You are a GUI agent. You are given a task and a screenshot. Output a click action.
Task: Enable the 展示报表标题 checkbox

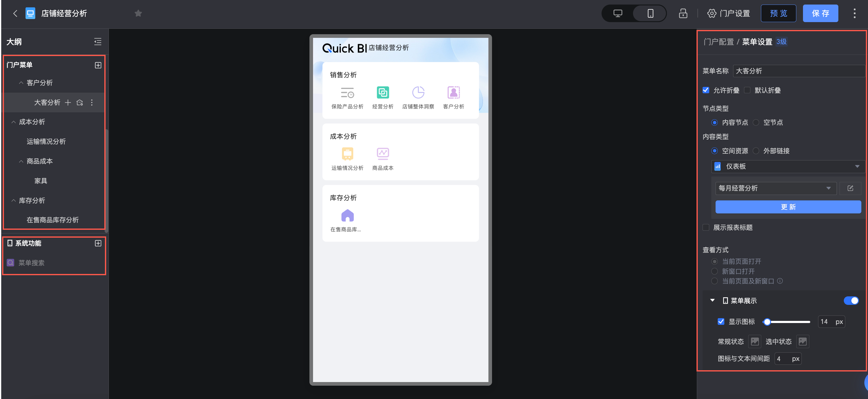(x=706, y=227)
